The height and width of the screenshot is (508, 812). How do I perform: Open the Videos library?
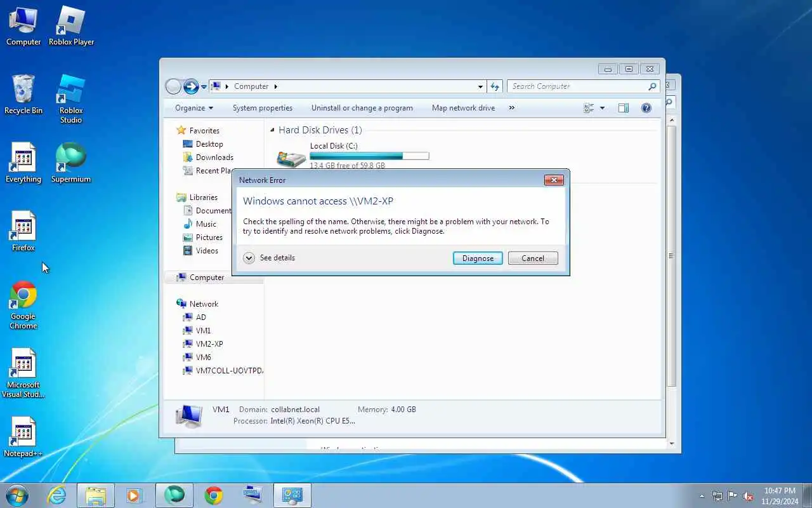tap(207, 251)
